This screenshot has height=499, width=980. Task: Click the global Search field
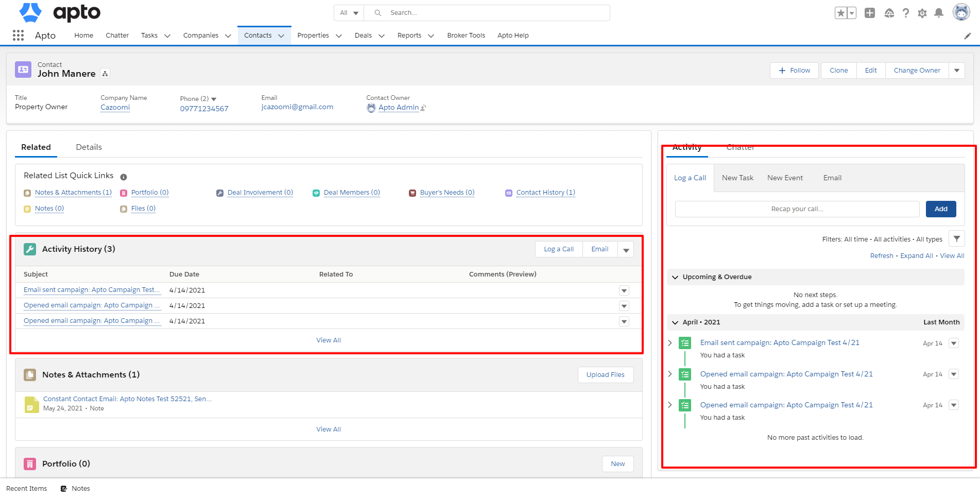487,13
